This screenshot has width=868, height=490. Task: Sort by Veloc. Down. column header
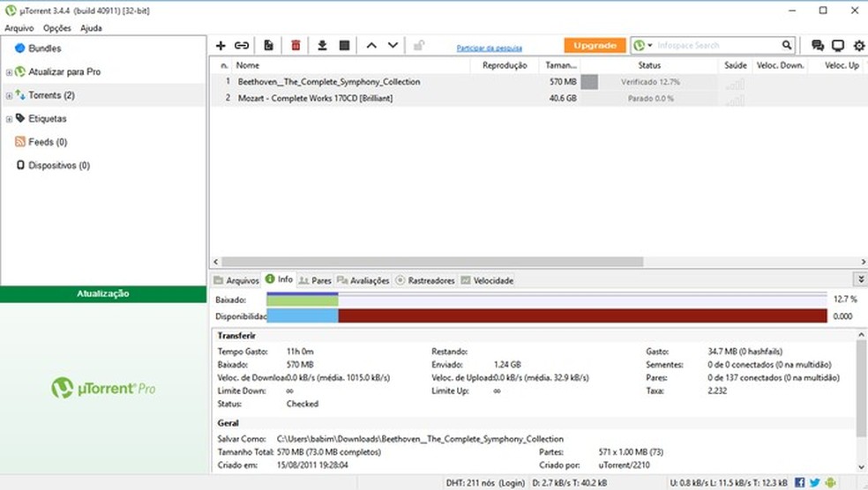coord(780,65)
